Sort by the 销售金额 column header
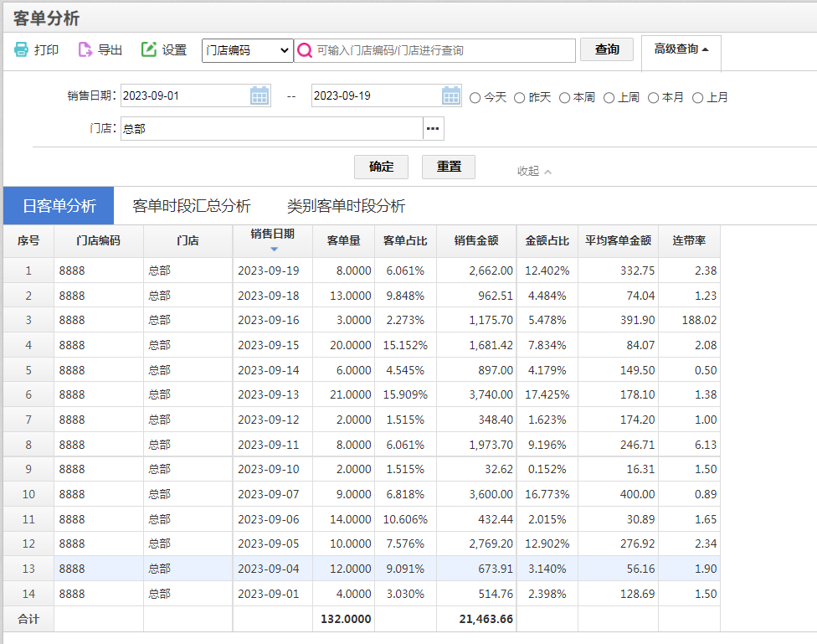Image resolution: width=817 pixels, height=644 pixels. click(x=476, y=241)
